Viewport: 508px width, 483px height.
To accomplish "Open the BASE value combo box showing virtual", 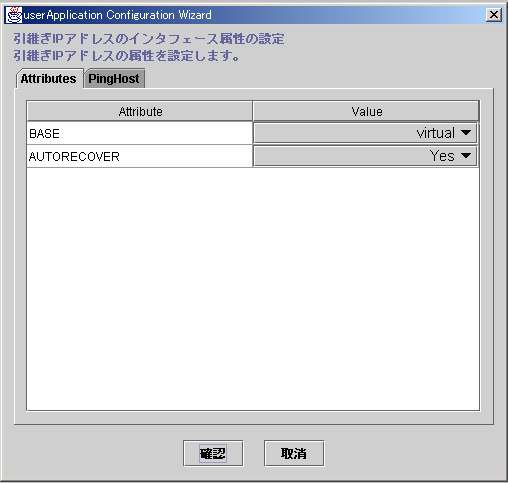I will point(365,133).
